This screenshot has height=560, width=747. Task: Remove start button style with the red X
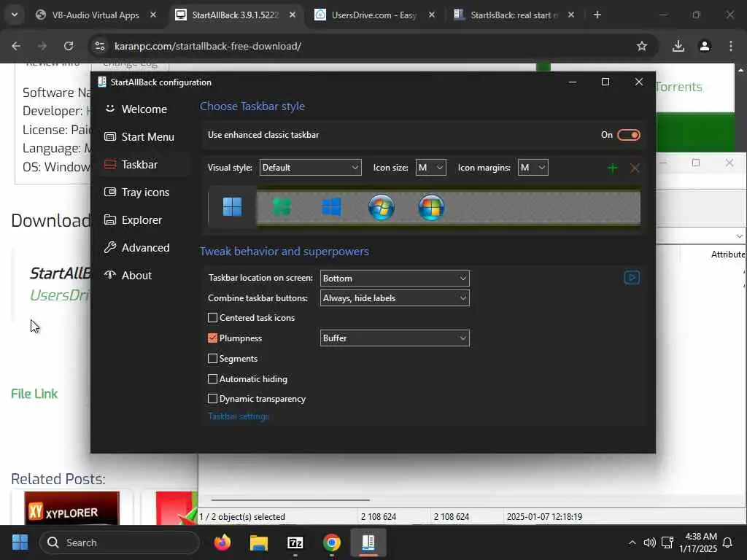(x=635, y=168)
